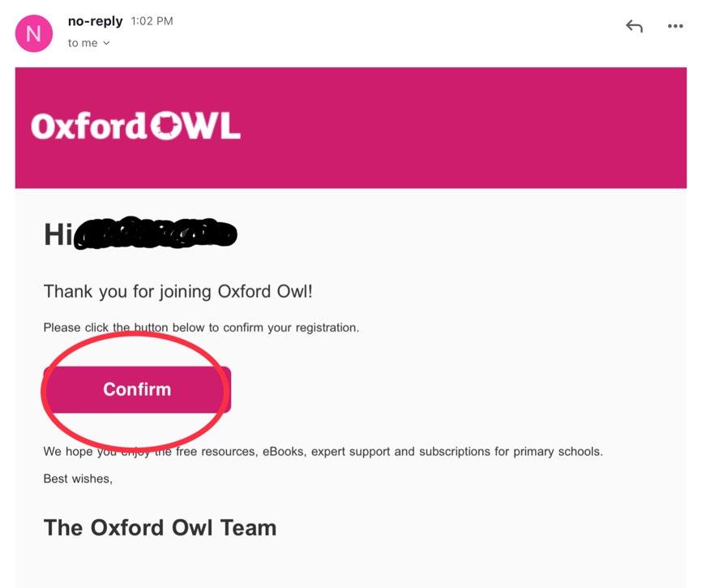Open the three-dot more options menu

point(675,26)
